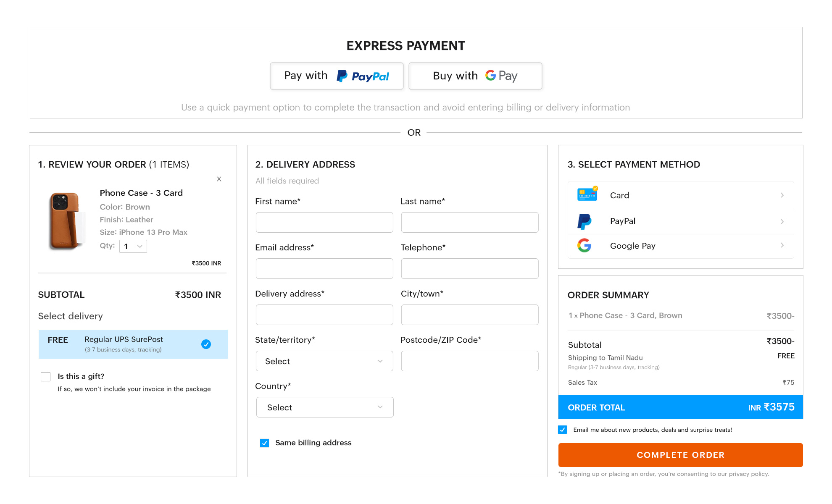Select the Regular UPS SurePost delivery option
The image size is (832, 504).
tap(133, 344)
